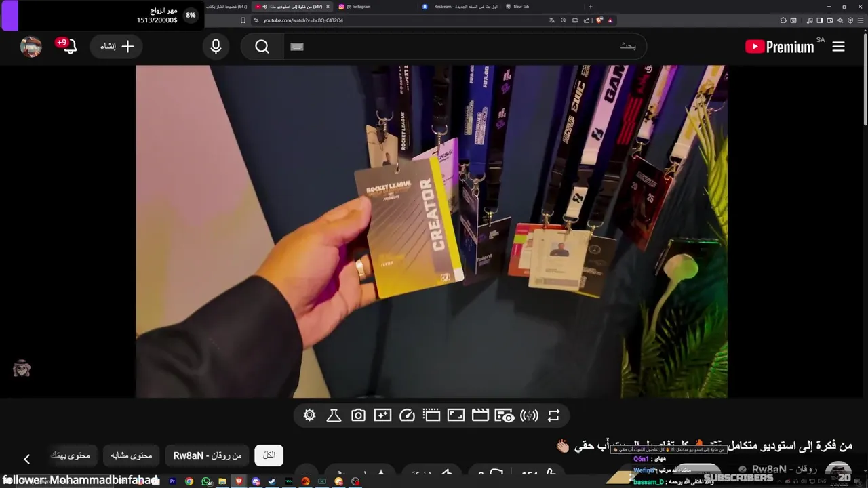Toggle cinema mode clapperboard icon
Screen dimensions: 868x488
pyautogui.click(x=480, y=415)
